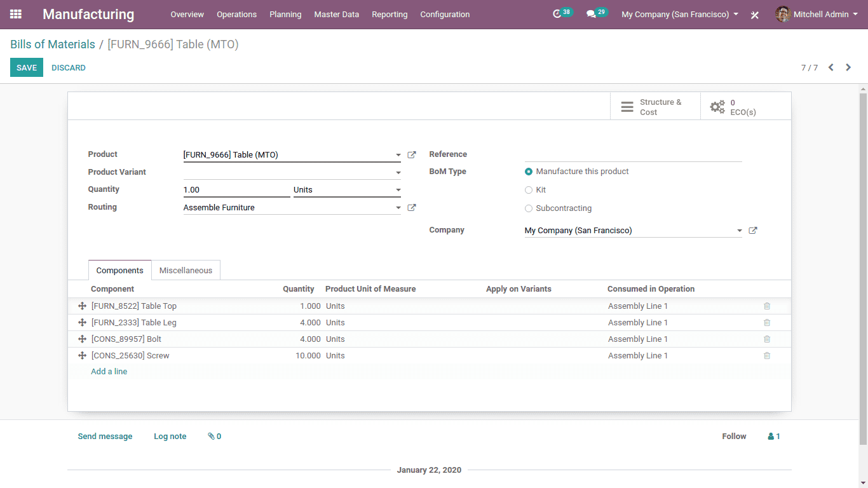Click the Screw quantity value 10.000
The image size is (868, 488).
[x=308, y=355]
